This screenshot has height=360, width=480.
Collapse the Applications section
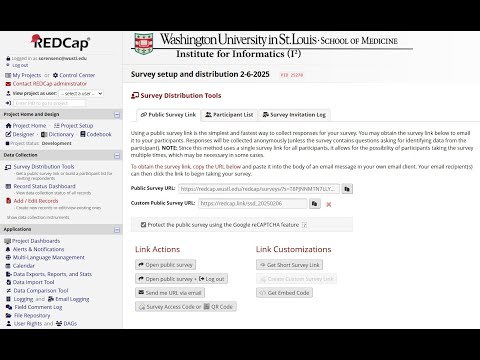pyautogui.click(x=117, y=230)
